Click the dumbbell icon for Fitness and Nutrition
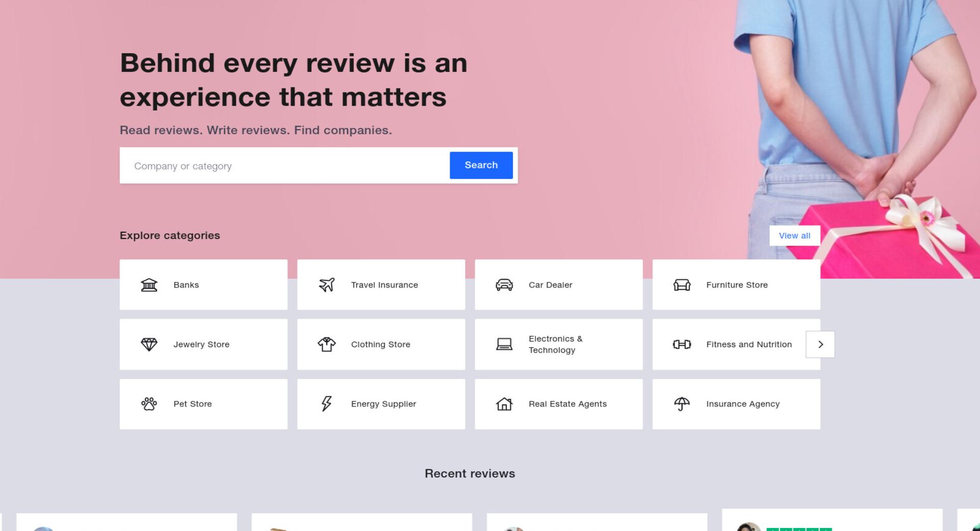The width and height of the screenshot is (980, 531). point(682,345)
